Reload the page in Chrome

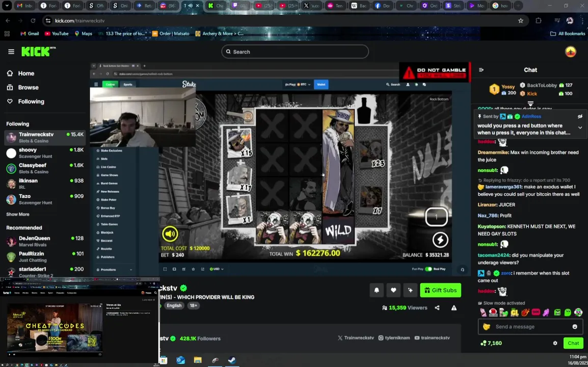click(33, 20)
